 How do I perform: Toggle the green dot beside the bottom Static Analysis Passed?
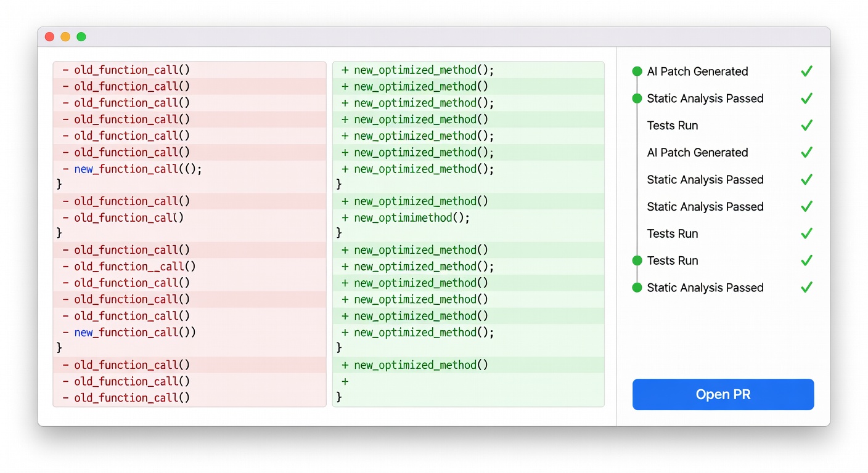(x=637, y=288)
